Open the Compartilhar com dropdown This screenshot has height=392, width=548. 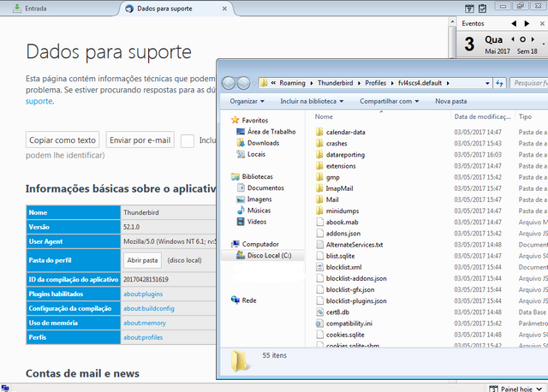click(x=390, y=101)
